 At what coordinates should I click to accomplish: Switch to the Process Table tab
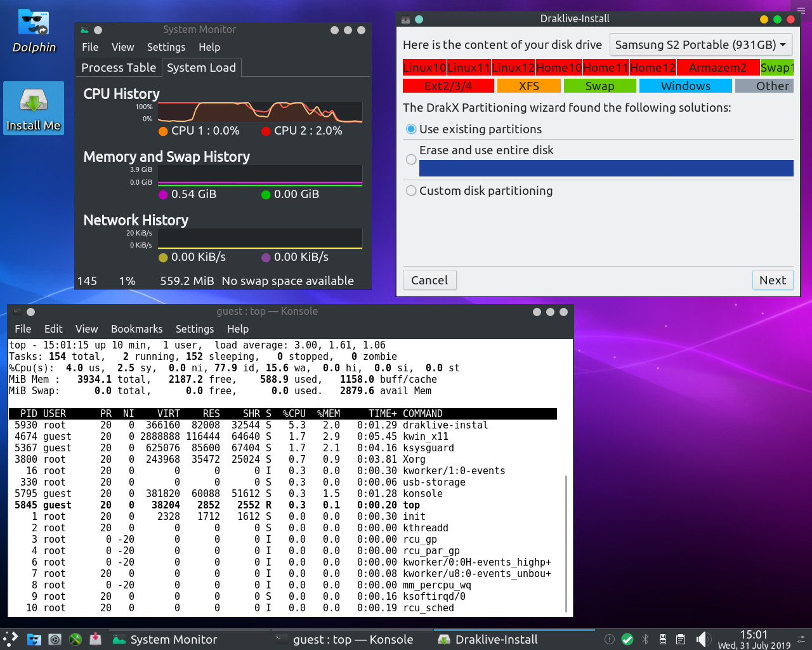[x=119, y=68]
